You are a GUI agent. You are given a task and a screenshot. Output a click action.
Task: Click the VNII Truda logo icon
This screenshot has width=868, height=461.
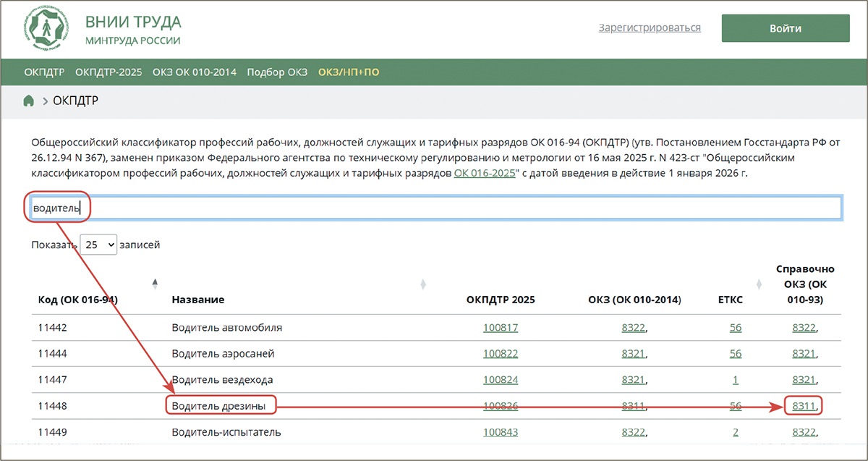(x=46, y=28)
